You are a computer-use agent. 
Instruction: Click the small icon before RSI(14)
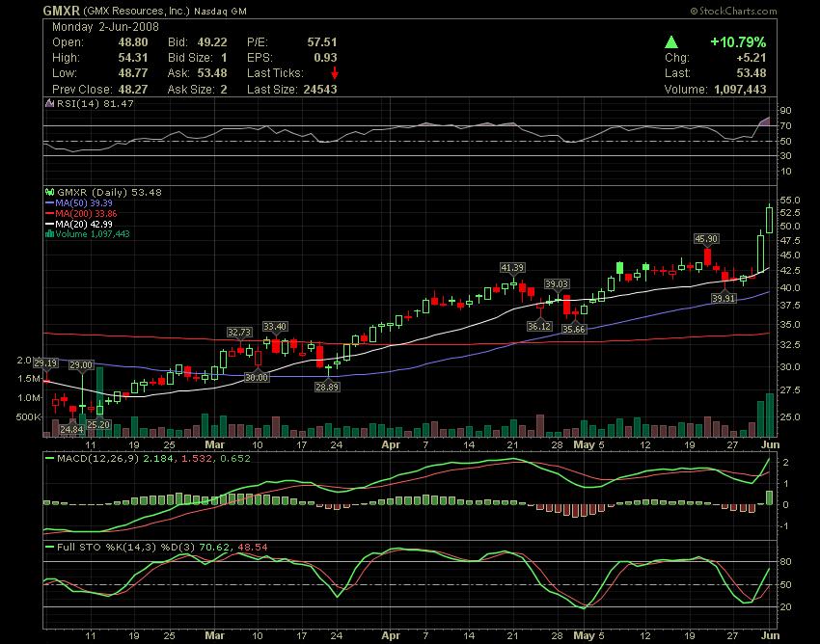[x=50, y=103]
